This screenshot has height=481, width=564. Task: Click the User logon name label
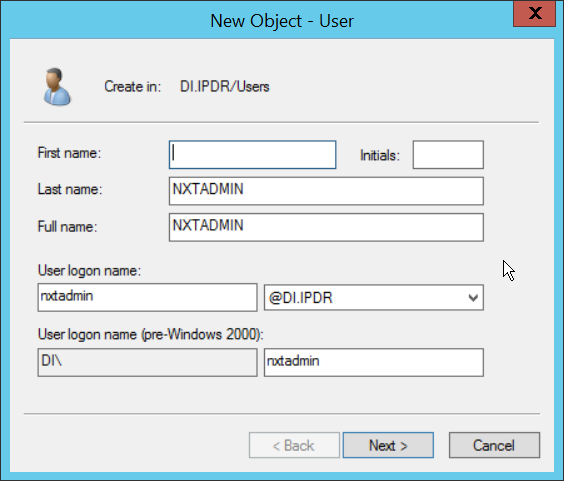[89, 271]
